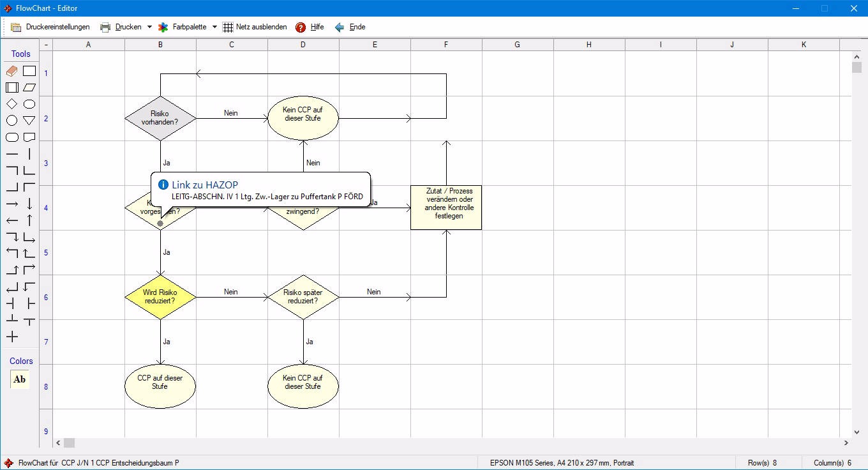Select the cross junction line tool

pos(12,337)
